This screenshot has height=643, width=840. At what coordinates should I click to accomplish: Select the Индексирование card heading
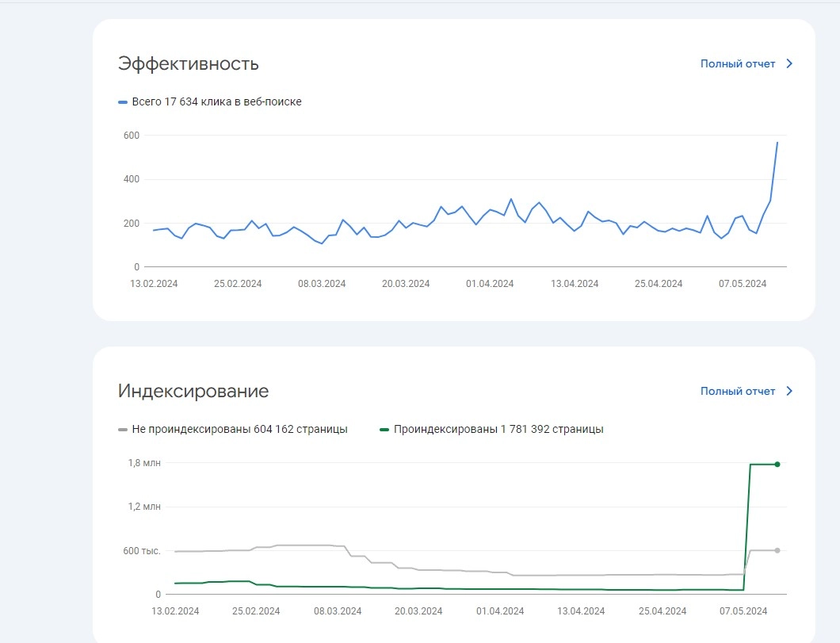tap(193, 391)
